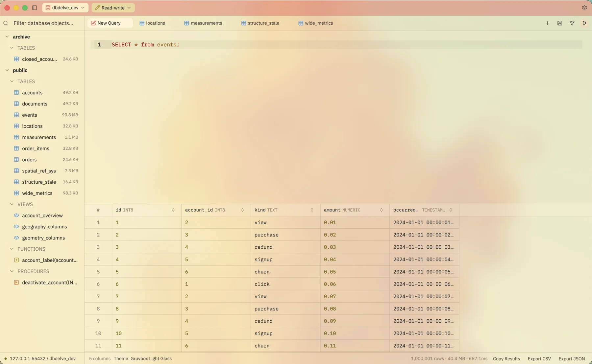Switch to the New Query tab
The width and height of the screenshot is (592, 364).
coord(110,23)
